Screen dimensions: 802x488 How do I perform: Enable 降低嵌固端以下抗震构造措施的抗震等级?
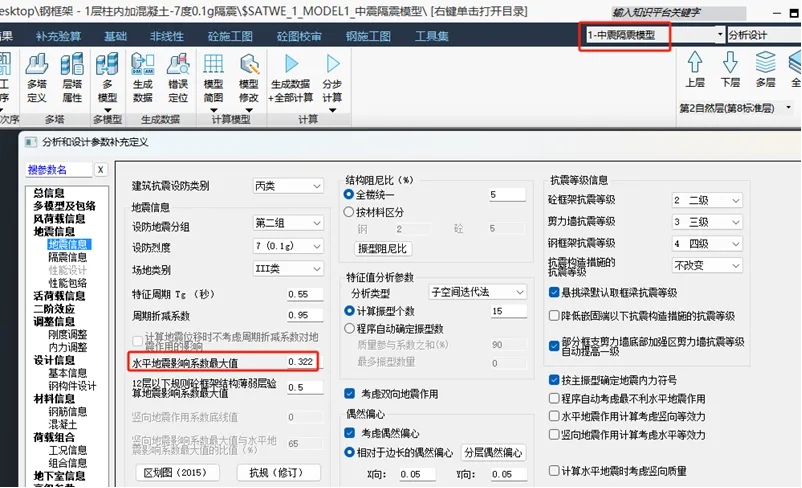click(x=554, y=316)
